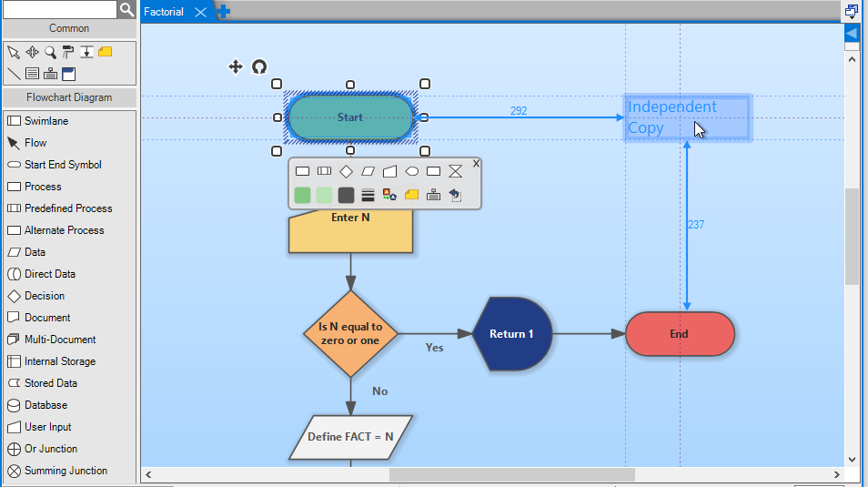Select Data shape from list
The height and width of the screenshot is (487, 868).
coord(69,252)
